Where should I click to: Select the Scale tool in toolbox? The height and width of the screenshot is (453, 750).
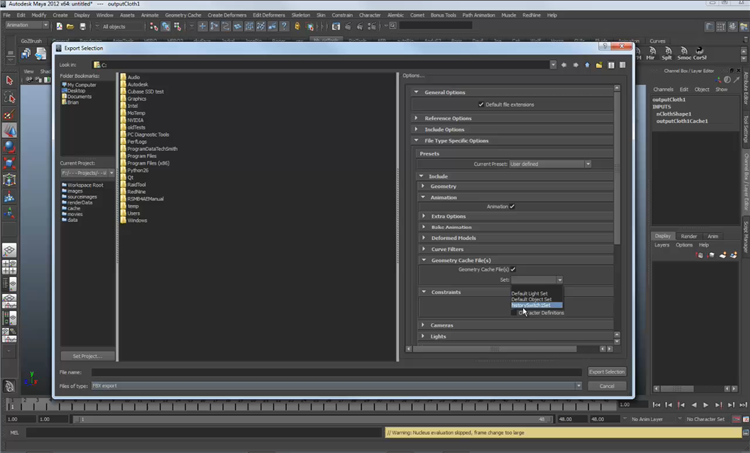coord(9,163)
